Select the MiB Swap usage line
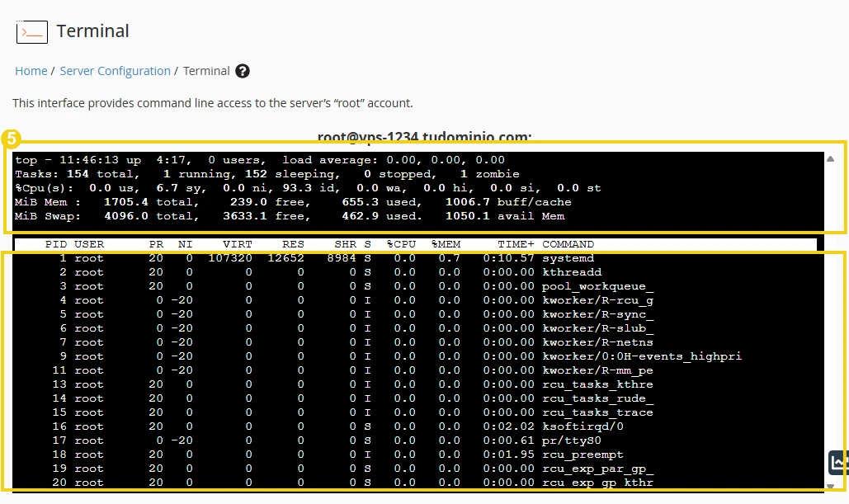This screenshot has width=849, height=504. pos(248,216)
